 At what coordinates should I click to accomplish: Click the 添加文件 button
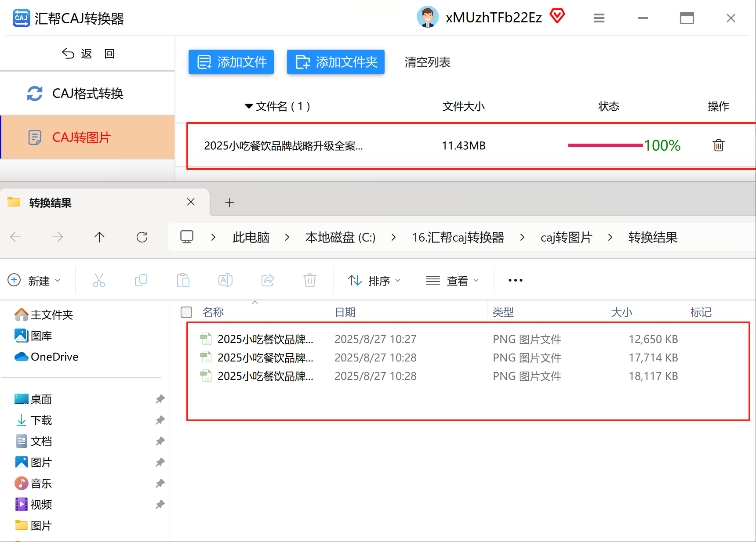pos(231,62)
